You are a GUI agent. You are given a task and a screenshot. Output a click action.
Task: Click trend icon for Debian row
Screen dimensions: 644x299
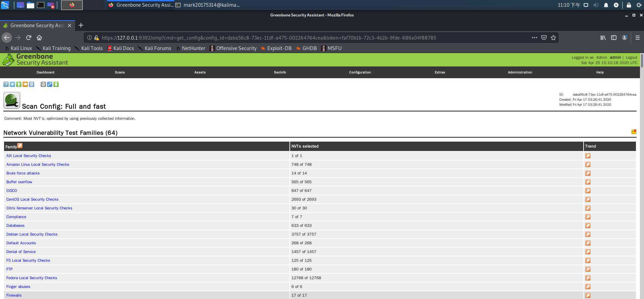(588, 234)
